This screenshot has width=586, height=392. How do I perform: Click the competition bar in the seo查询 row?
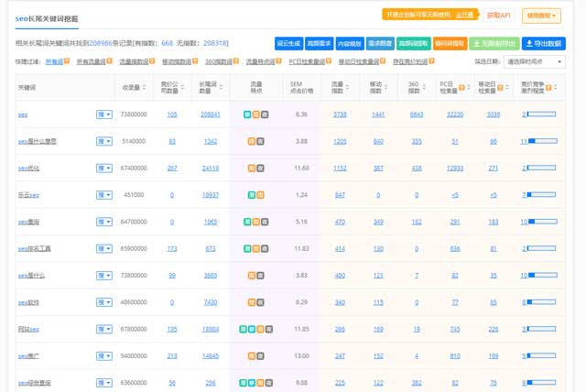pos(542,222)
